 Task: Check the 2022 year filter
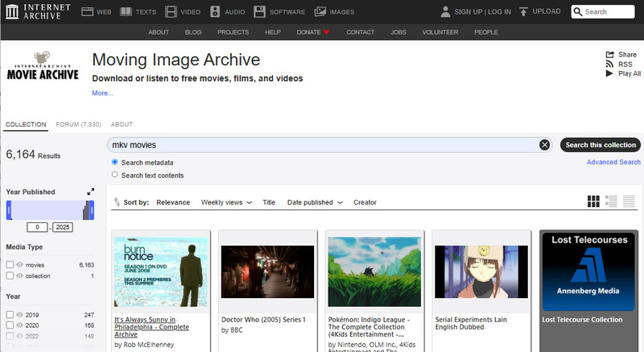point(10,336)
